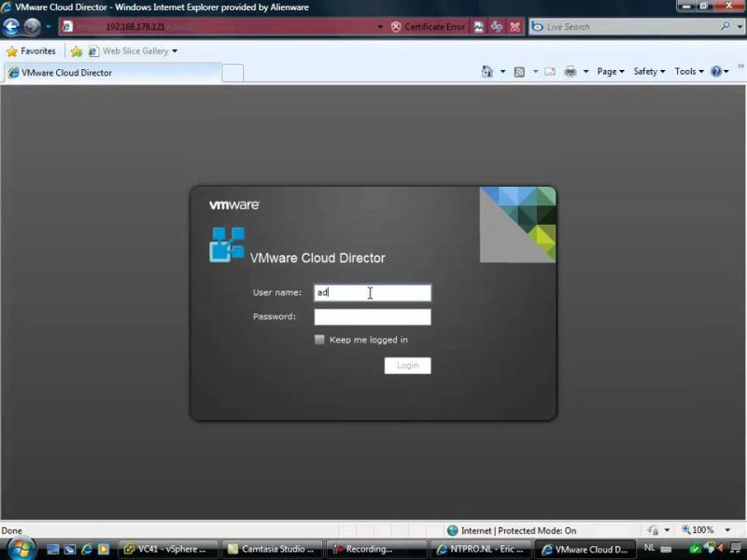Viewport: 747px width, 560px height.
Task: Enable the Keep me logged in checkbox
Action: pos(319,339)
